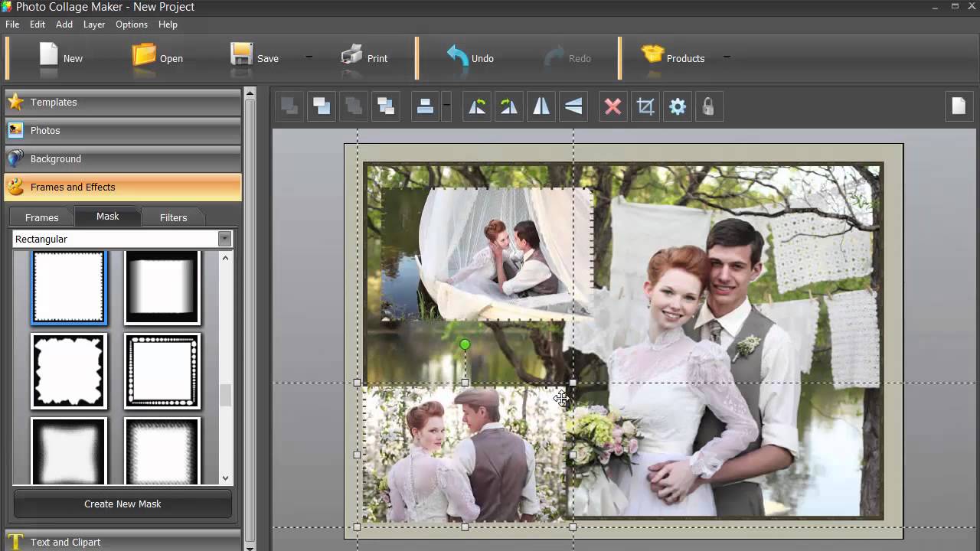980x551 pixels.
Task: Expand the Templates panel
Action: coord(122,103)
